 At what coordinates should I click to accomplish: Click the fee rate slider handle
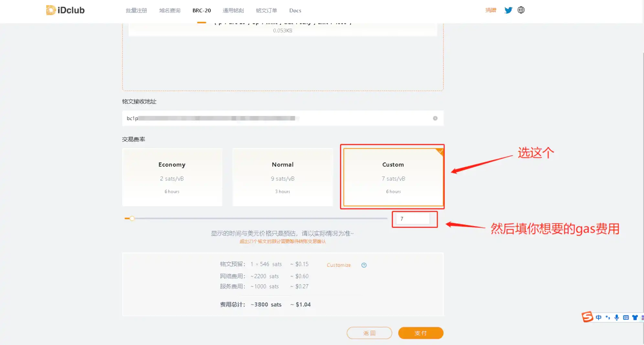(132, 218)
